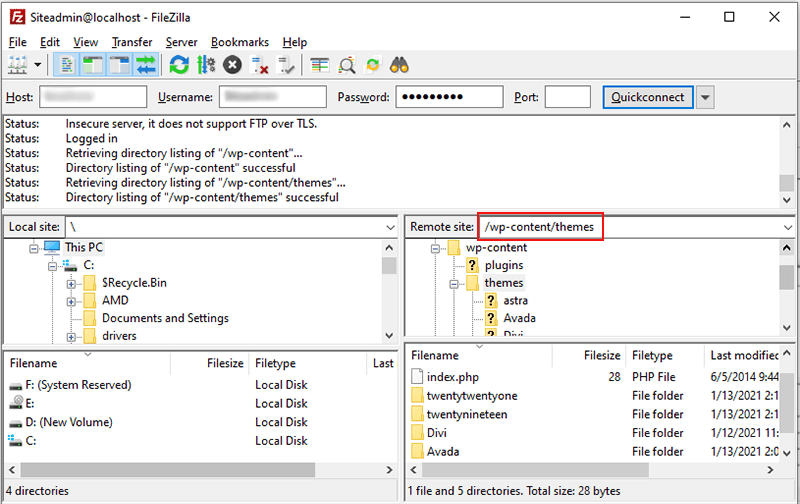Collapse the remote wp-content node
The image size is (800, 504).
(x=435, y=248)
